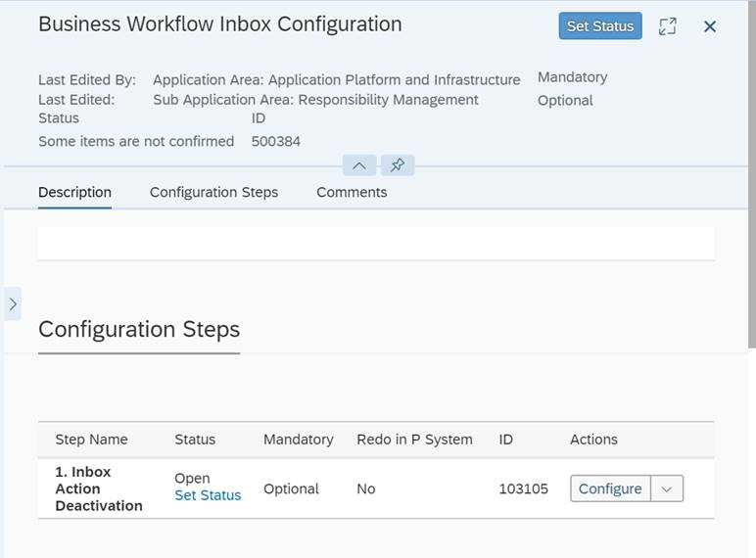
Task: Click the empty description text area
Action: 376,244
